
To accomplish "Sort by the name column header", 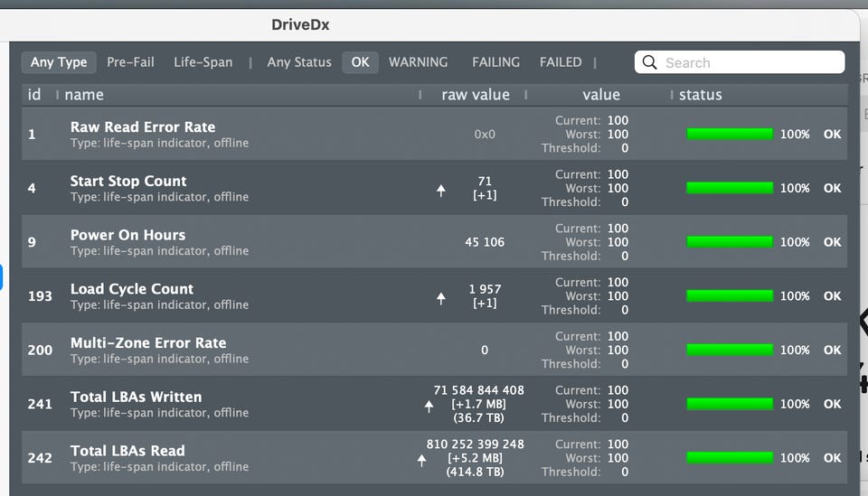I will (x=84, y=95).
